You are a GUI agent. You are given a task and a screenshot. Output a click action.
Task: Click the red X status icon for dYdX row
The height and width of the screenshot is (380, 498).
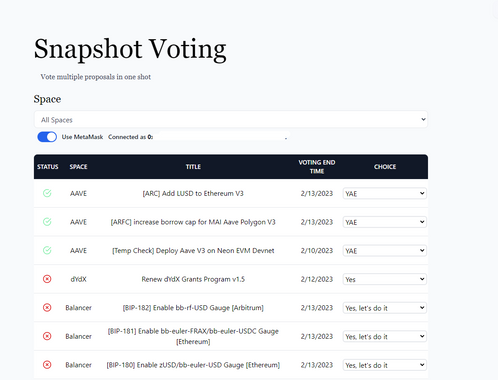(47, 279)
